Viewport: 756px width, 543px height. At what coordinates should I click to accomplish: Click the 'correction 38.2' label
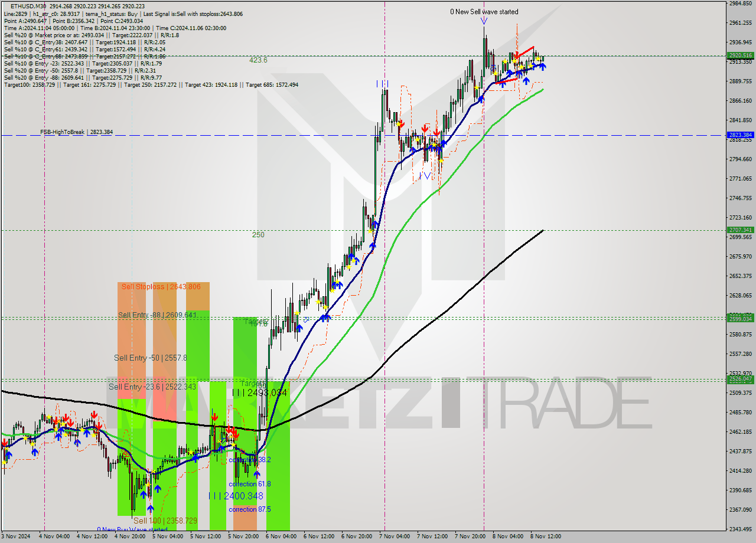tap(250, 460)
